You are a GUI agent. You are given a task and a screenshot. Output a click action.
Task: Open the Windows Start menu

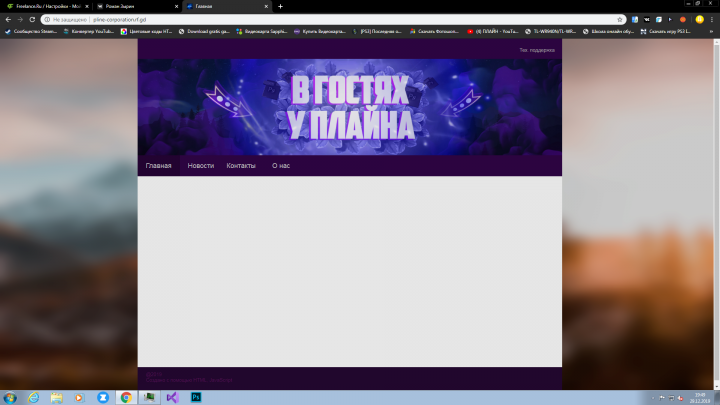(10, 398)
